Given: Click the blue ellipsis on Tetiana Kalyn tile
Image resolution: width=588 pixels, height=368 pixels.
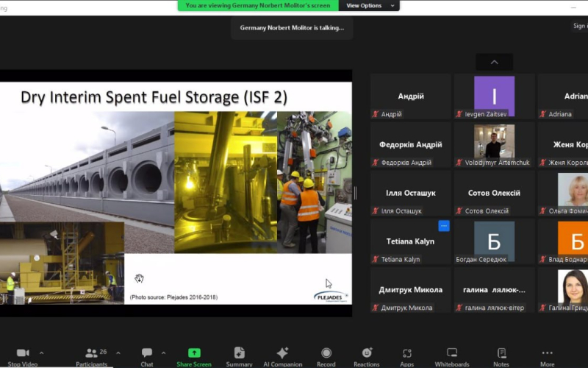Looking at the screenshot, I should coord(444,226).
